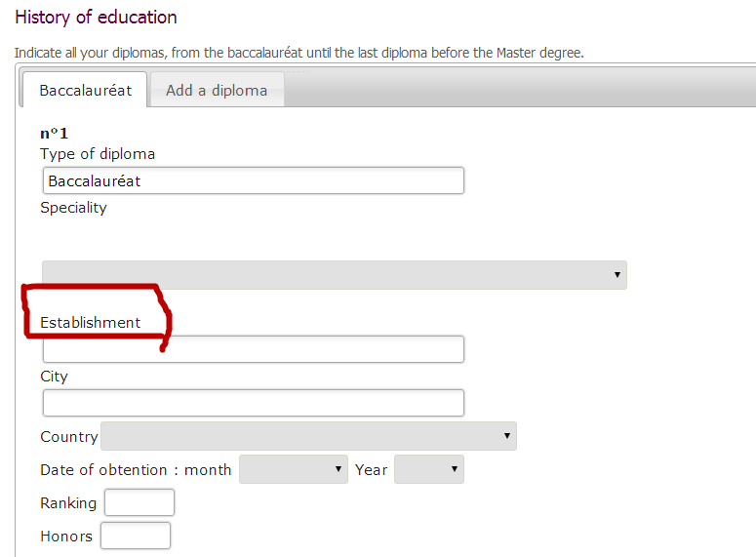
Task: Switch to the Baccalauréat tab
Action: 85,91
